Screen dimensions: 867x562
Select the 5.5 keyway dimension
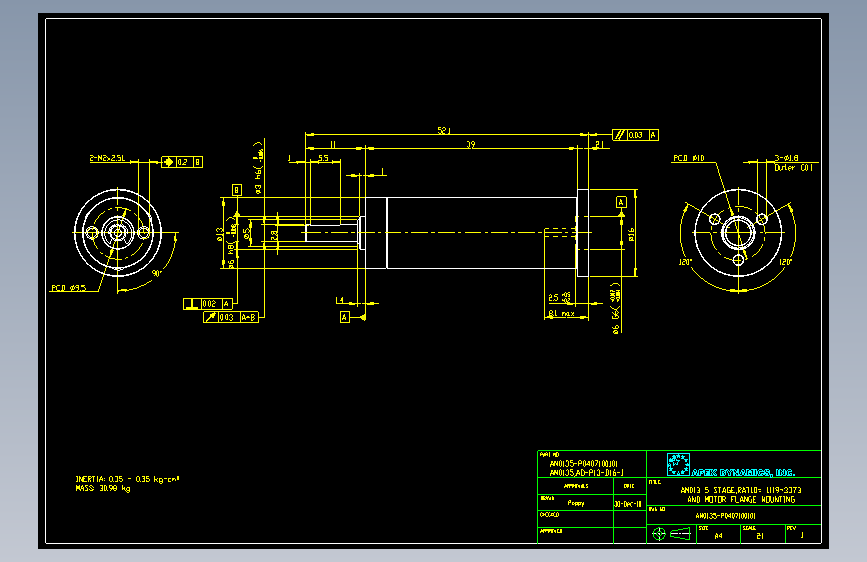click(x=323, y=158)
